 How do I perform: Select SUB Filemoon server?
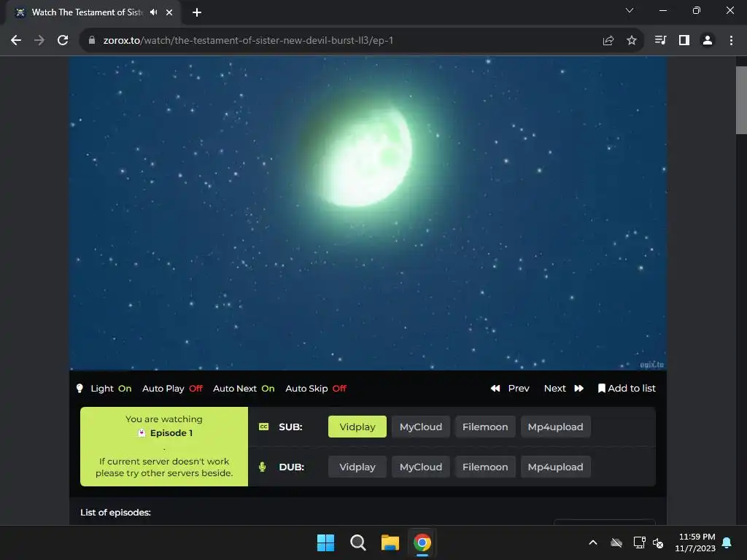[485, 427]
